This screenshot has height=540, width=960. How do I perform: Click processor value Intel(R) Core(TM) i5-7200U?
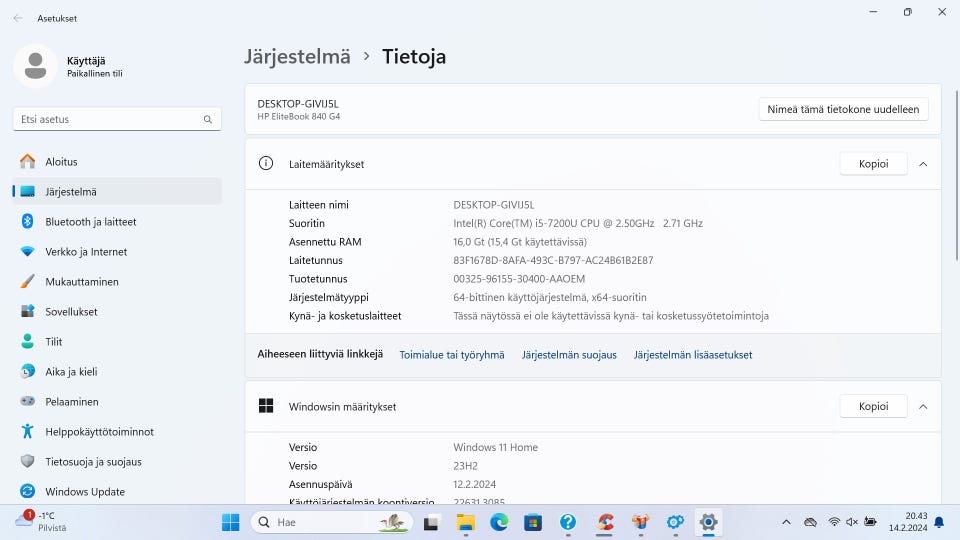(578, 223)
